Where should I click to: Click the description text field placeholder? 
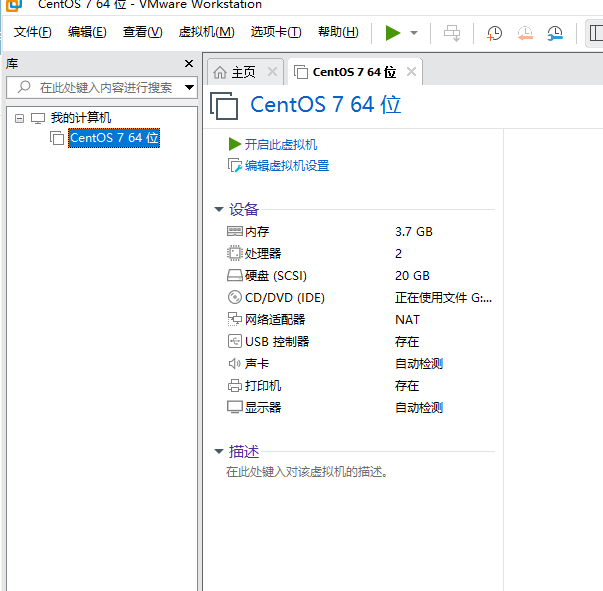(x=306, y=471)
